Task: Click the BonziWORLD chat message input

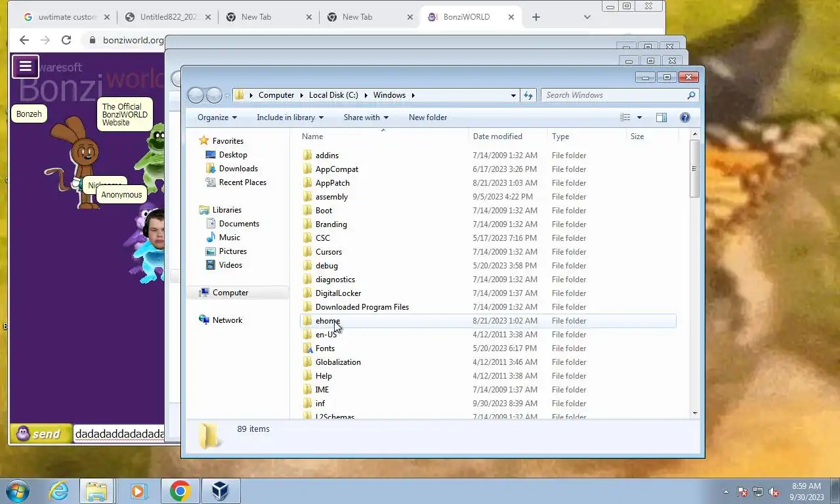Action: pos(119,434)
